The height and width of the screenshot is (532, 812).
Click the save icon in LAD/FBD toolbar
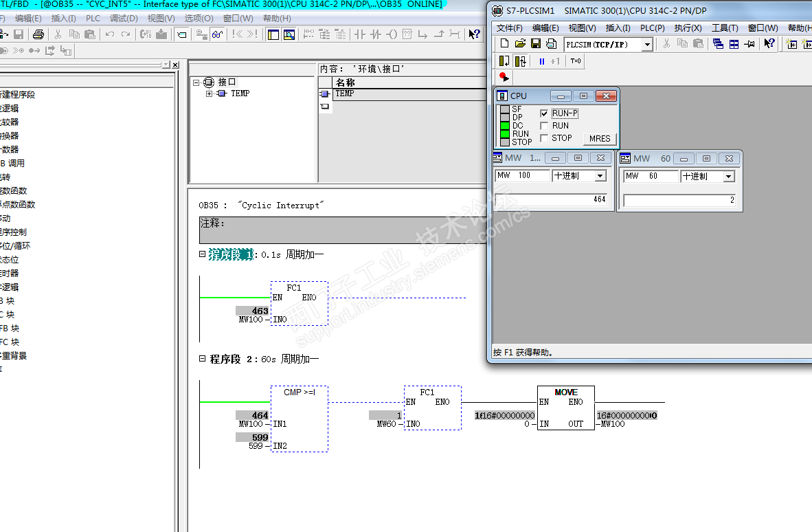click(19, 34)
